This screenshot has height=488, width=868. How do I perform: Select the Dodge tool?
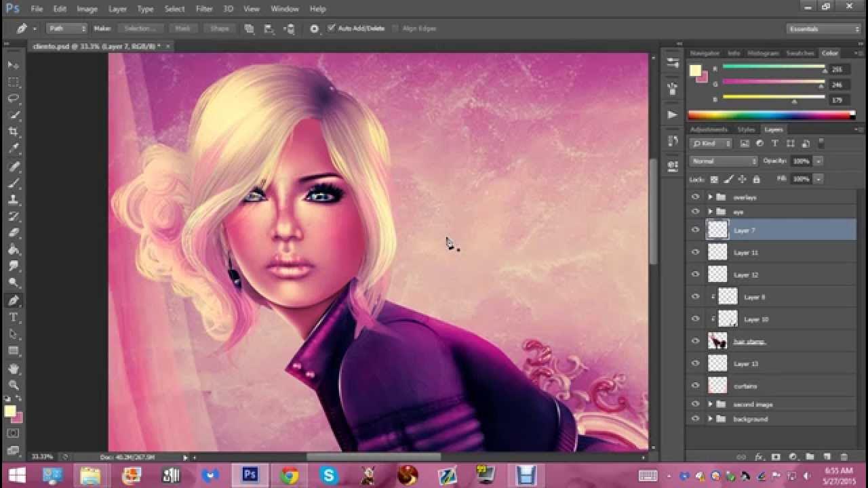pyautogui.click(x=13, y=283)
